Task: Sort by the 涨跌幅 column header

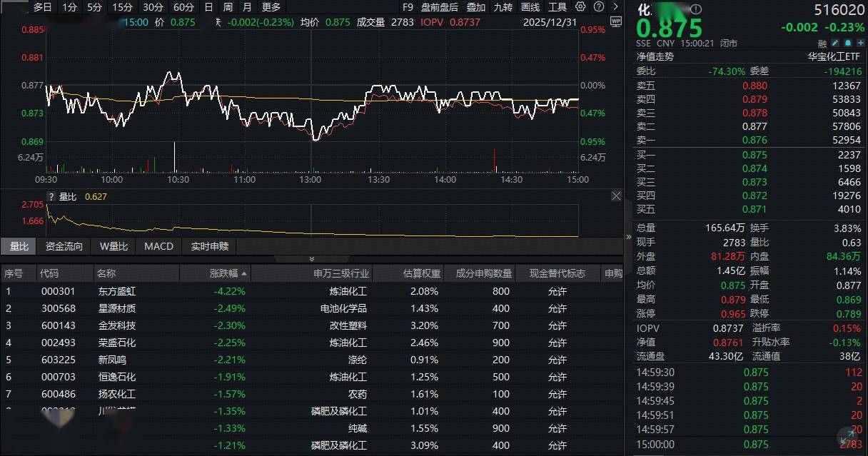Action: 228,273
